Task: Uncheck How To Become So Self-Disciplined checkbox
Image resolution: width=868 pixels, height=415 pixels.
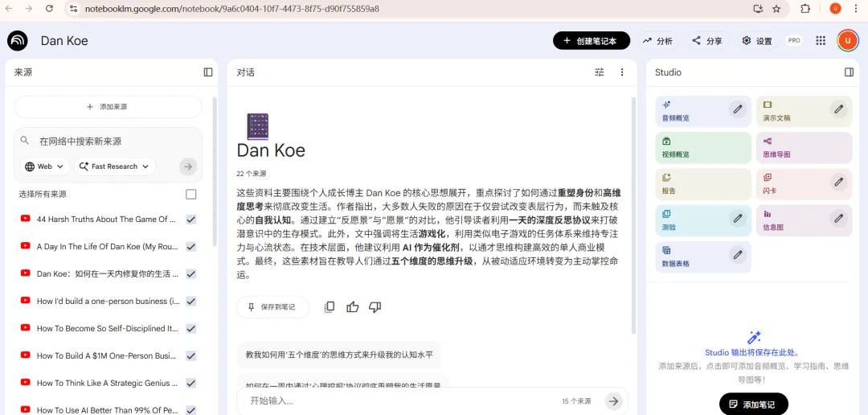Action: (191, 329)
